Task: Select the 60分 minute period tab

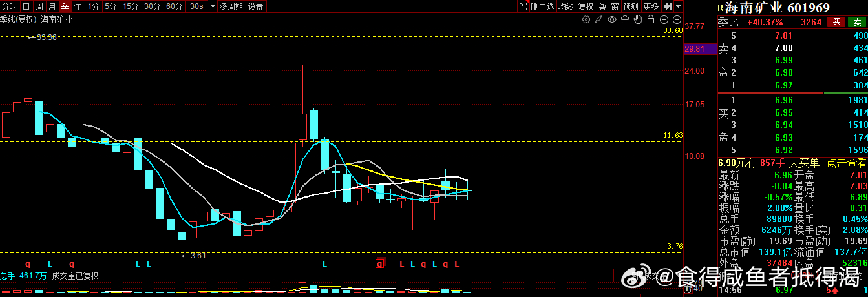Action: tap(174, 6)
